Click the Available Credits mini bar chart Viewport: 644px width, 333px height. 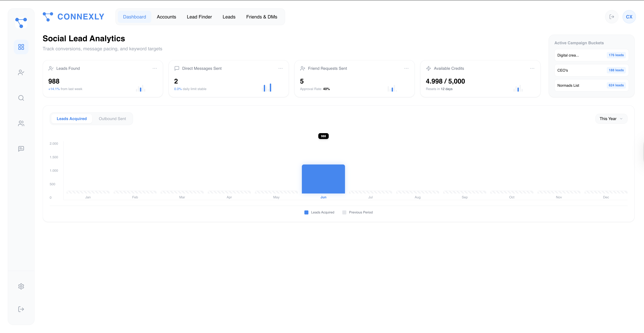click(518, 88)
